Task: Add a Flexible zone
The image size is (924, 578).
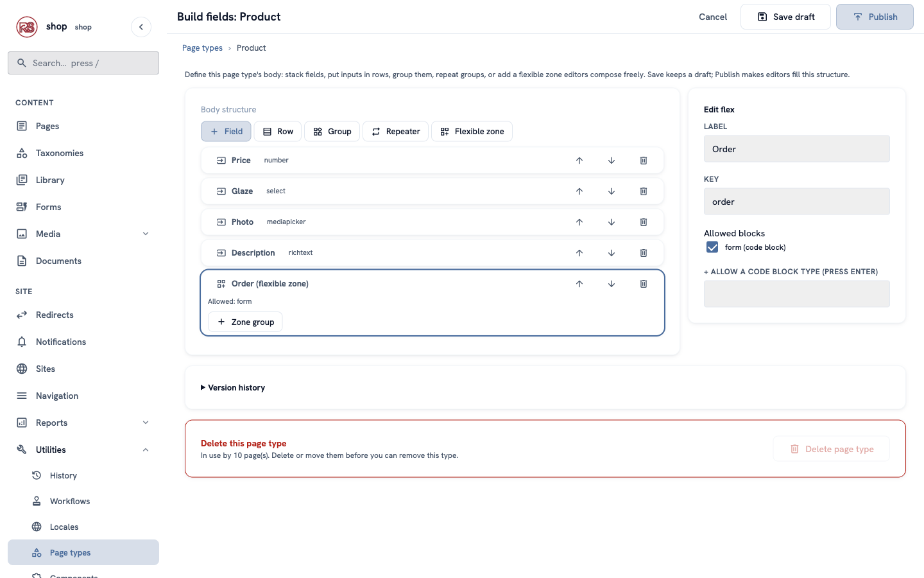Action: click(472, 132)
